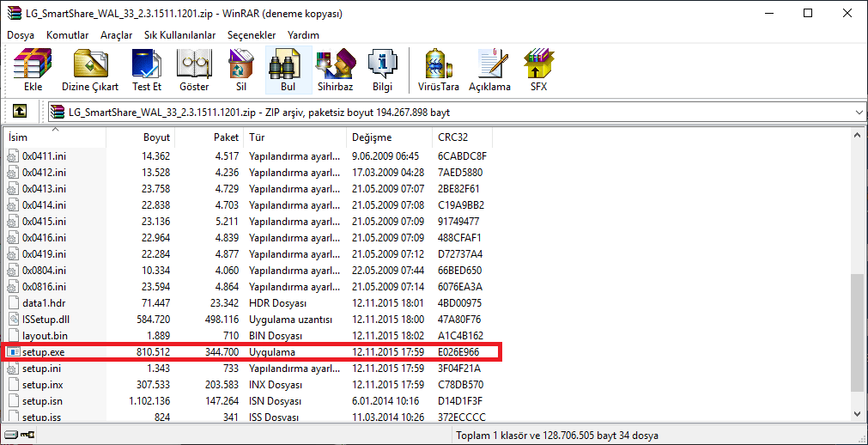Sort by the CRC32 column header

[x=452, y=137]
